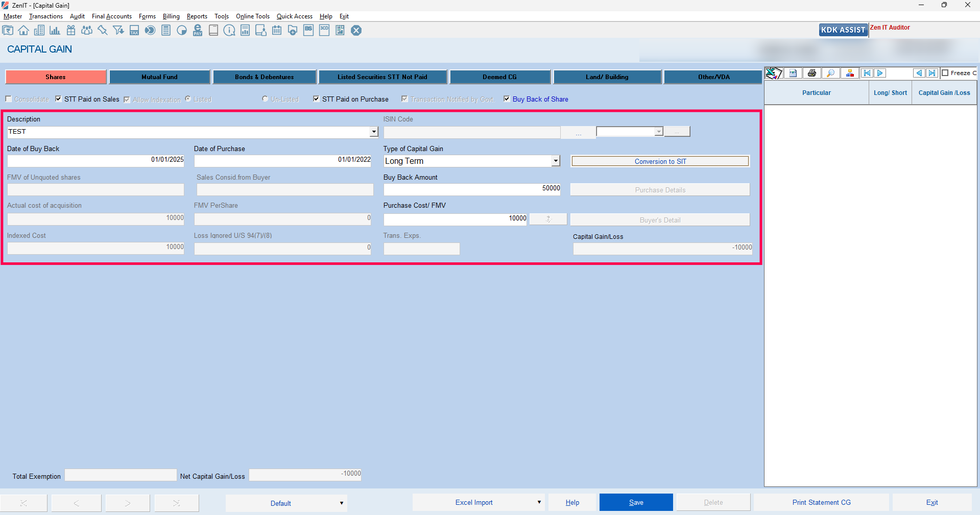This screenshot has height=515, width=980.
Task: Click the e-PAY toolbar icon
Action: (x=198, y=31)
